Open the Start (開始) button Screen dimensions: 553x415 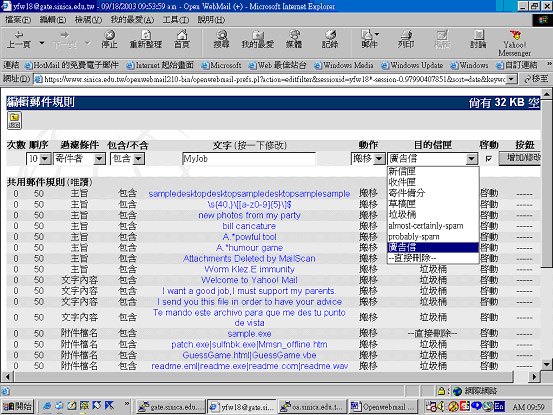coord(17,407)
